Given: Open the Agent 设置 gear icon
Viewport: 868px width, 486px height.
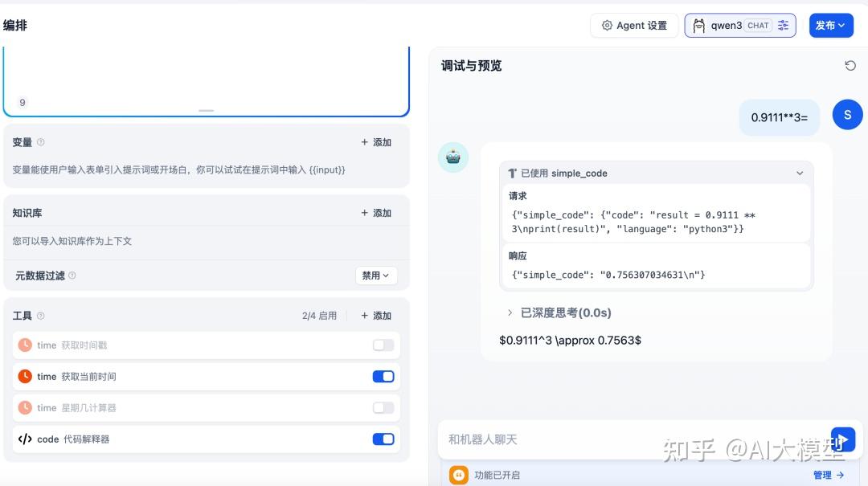Looking at the screenshot, I should [x=608, y=25].
